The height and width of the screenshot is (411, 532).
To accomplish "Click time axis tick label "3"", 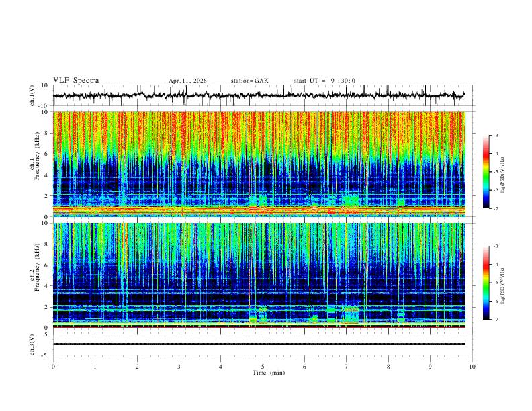I will pos(179,367).
